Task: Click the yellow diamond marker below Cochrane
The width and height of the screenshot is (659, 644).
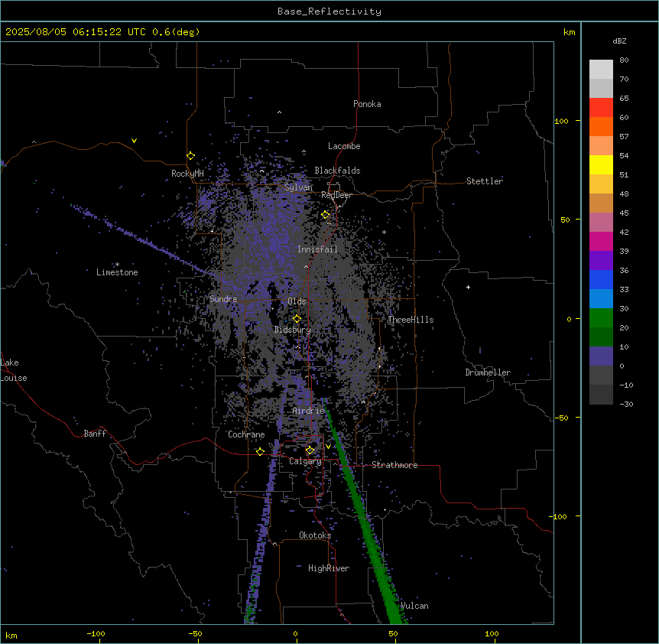Action: tap(260, 451)
